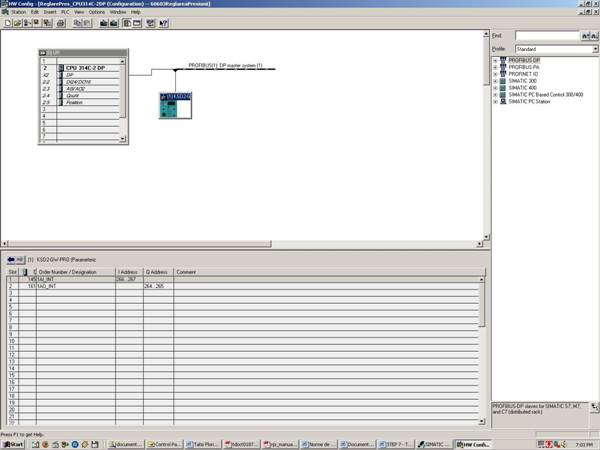Switch to the SIMATIC taskbar window
Image resolution: width=600 pixels, height=450 pixels.
(x=433, y=444)
